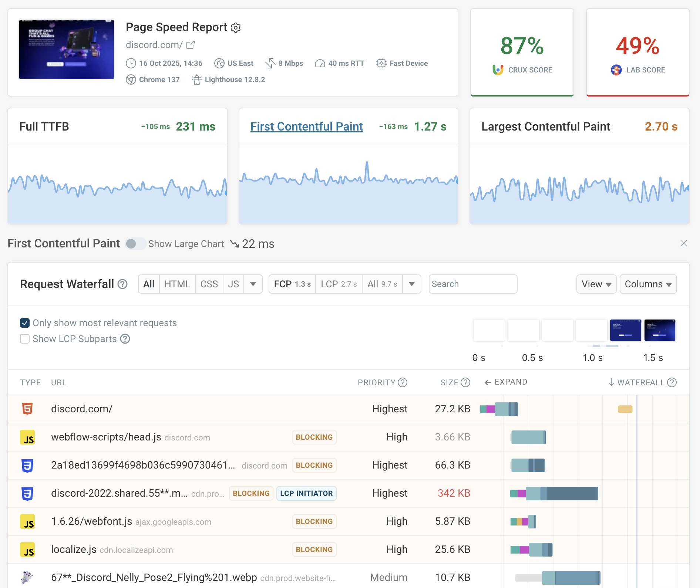The image size is (700, 588).
Task: Open the View dropdown
Action: (596, 284)
